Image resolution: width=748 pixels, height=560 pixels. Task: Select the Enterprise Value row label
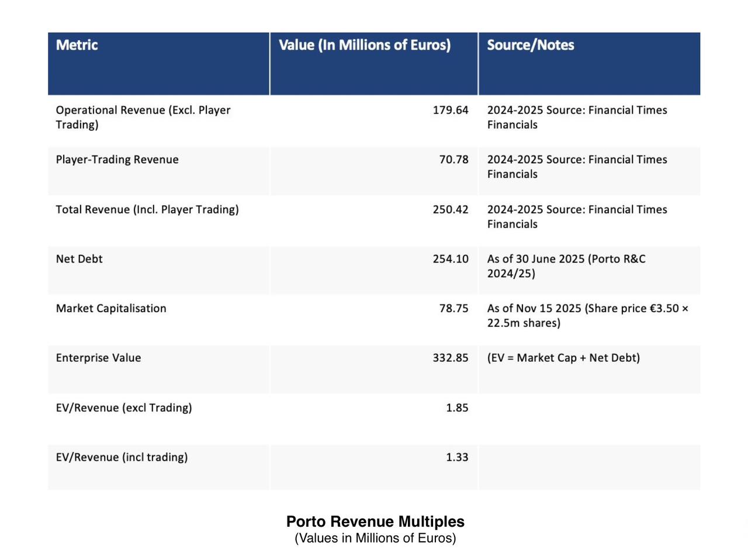98,358
